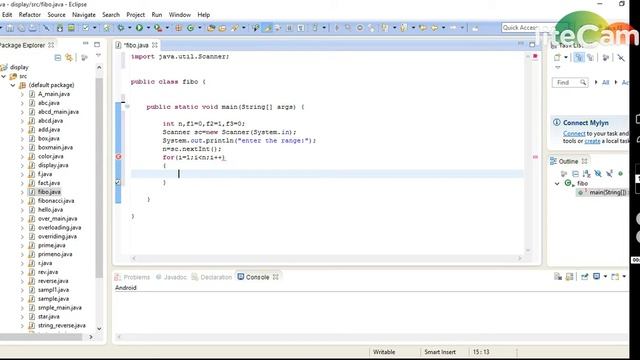Click the green Run button in toolbar
The image size is (640, 360).
139,28
